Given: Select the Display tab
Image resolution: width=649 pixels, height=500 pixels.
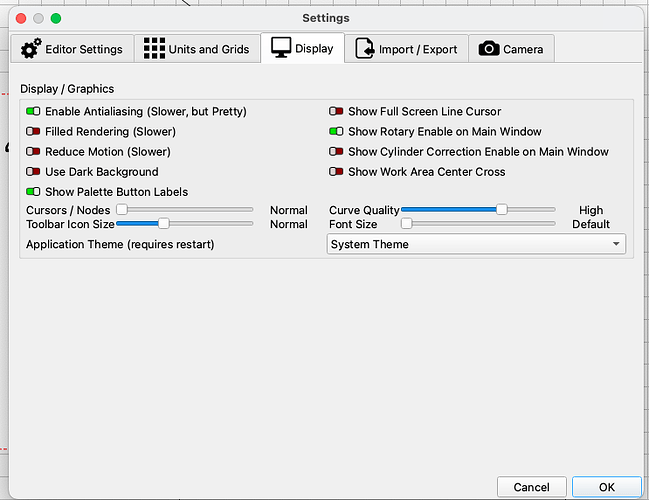Looking at the screenshot, I should (x=302, y=48).
